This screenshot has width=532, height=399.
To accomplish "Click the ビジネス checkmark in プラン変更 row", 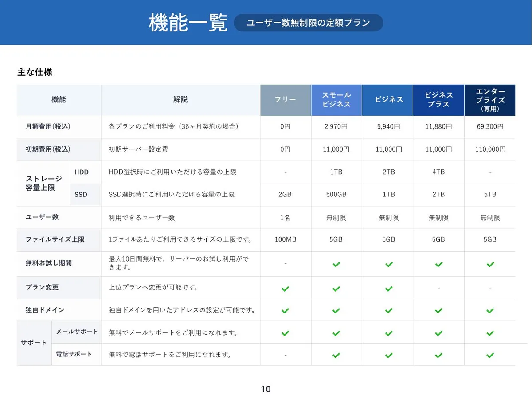I will (x=389, y=289).
